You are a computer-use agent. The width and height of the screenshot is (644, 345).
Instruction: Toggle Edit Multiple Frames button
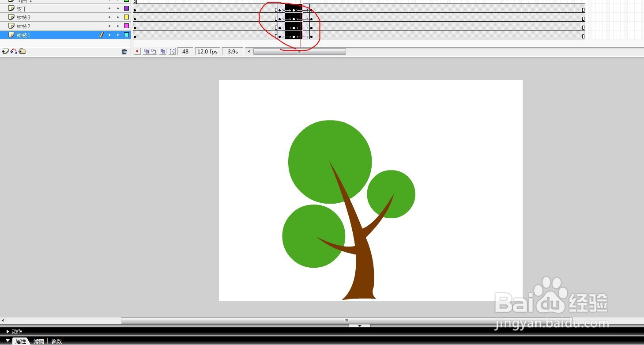[163, 52]
